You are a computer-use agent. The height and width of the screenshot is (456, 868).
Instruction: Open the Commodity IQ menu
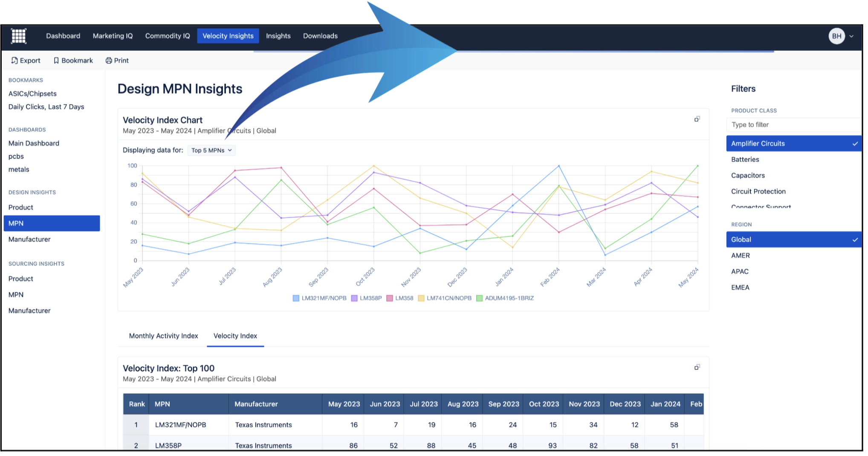pyautogui.click(x=168, y=36)
